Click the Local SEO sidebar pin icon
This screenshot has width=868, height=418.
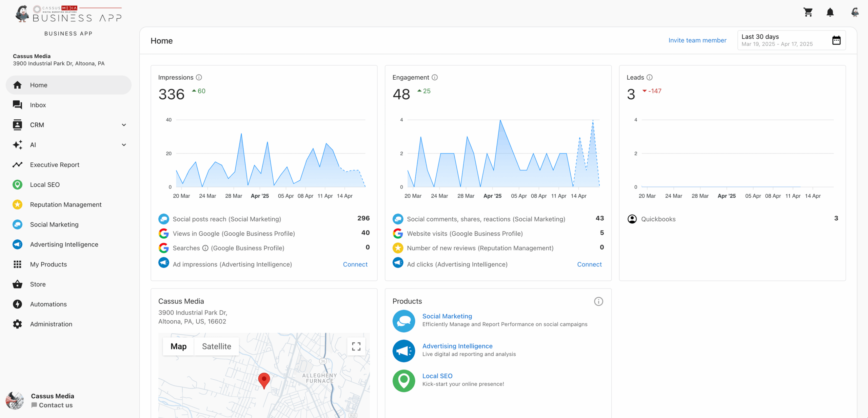tap(17, 185)
